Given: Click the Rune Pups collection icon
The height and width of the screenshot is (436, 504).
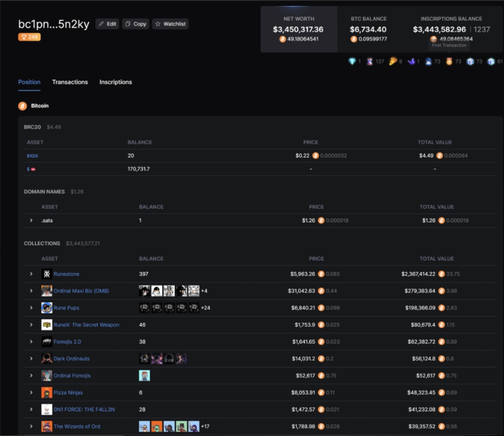Looking at the screenshot, I should point(46,308).
